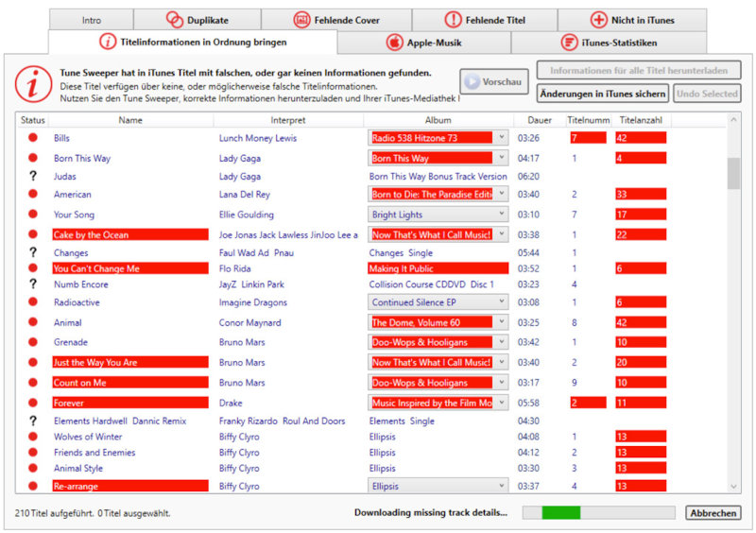Click the vertical scrollbar thumb
Viewport: 756px width, 533px height.
click(x=733, y=173)
